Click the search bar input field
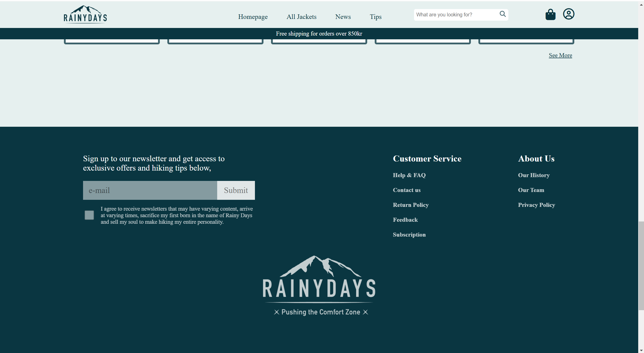The width and height of the screenshot is (644, 353). point(456,14)
